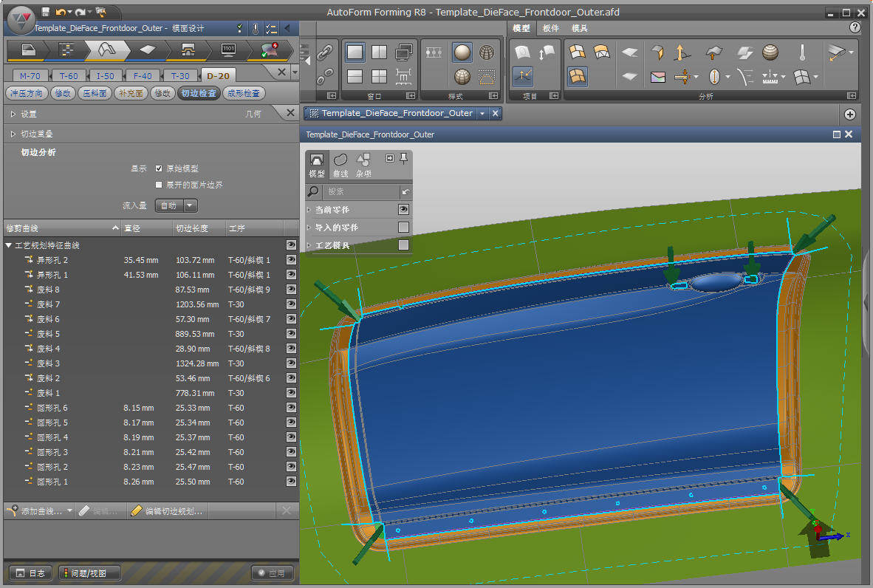Click the thermometer analysis icon in ribbon

tap(802, 52)
